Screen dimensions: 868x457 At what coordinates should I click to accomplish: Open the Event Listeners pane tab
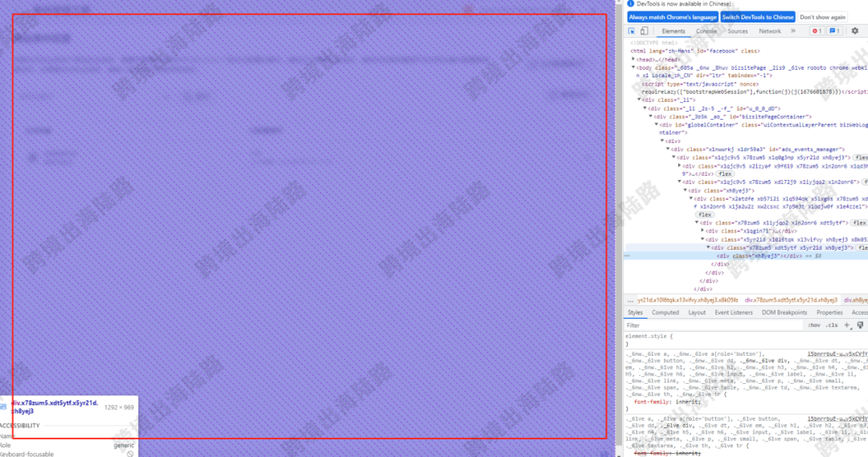[x=734, y=312]
